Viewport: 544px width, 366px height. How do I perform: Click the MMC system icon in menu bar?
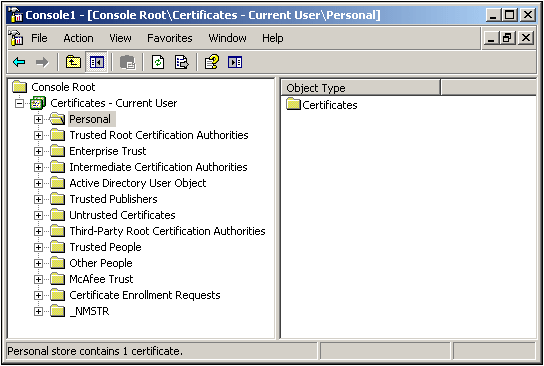[x=15, y=37]
